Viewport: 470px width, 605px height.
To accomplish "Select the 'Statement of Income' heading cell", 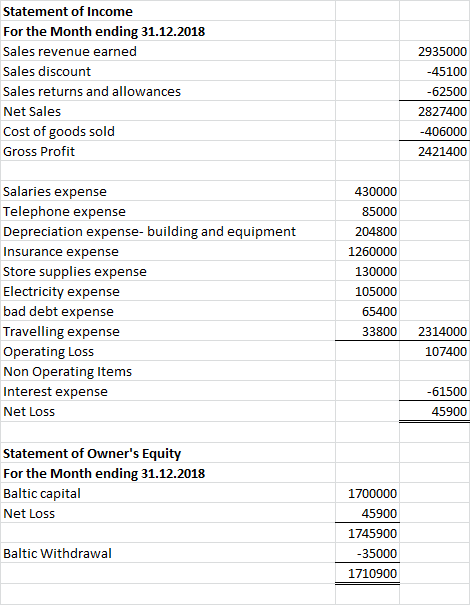I will 168,11.
